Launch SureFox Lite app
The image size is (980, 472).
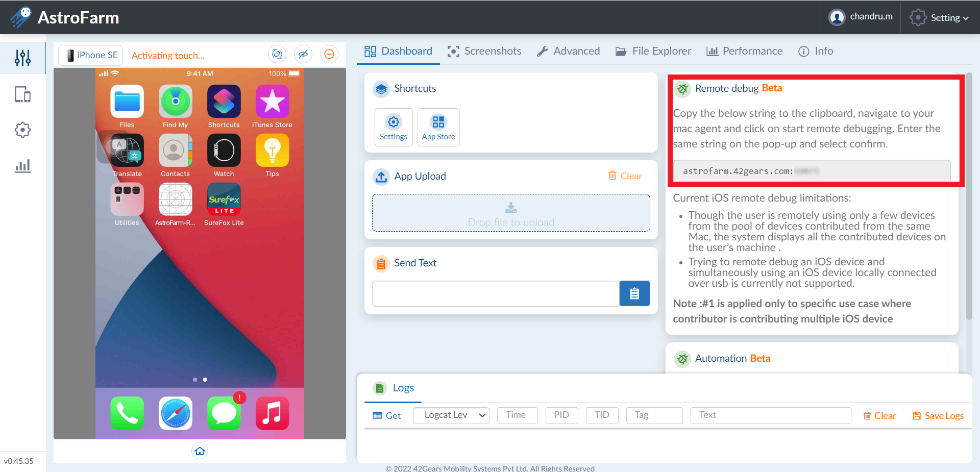click(x=224, y=199)
